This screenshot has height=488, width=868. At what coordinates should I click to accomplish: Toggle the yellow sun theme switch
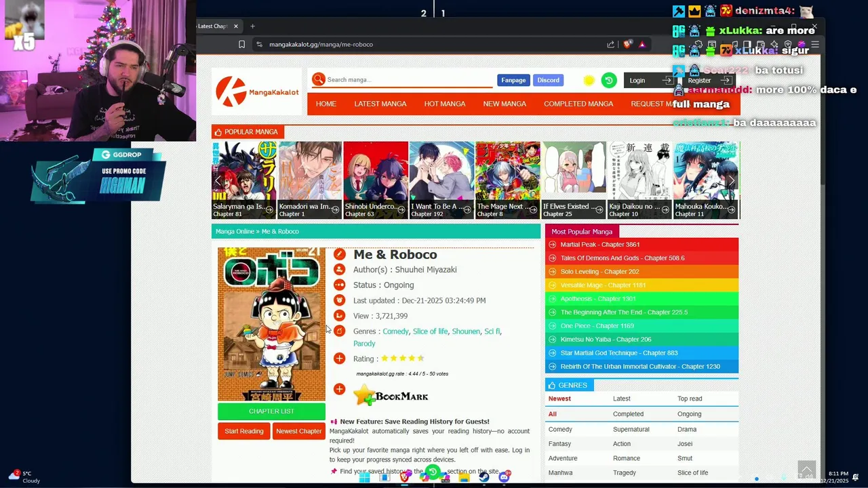589,80
